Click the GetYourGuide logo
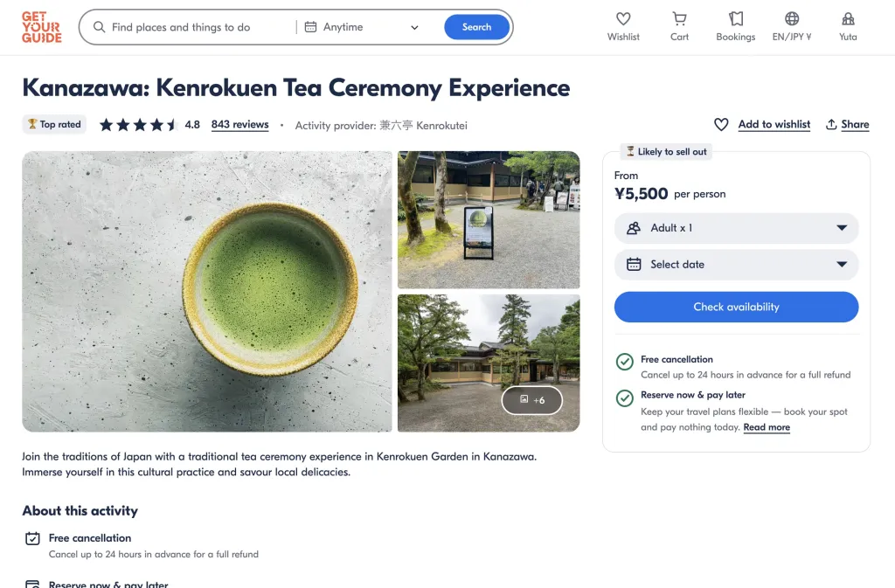Screen dimensions: 895x588 42,27
